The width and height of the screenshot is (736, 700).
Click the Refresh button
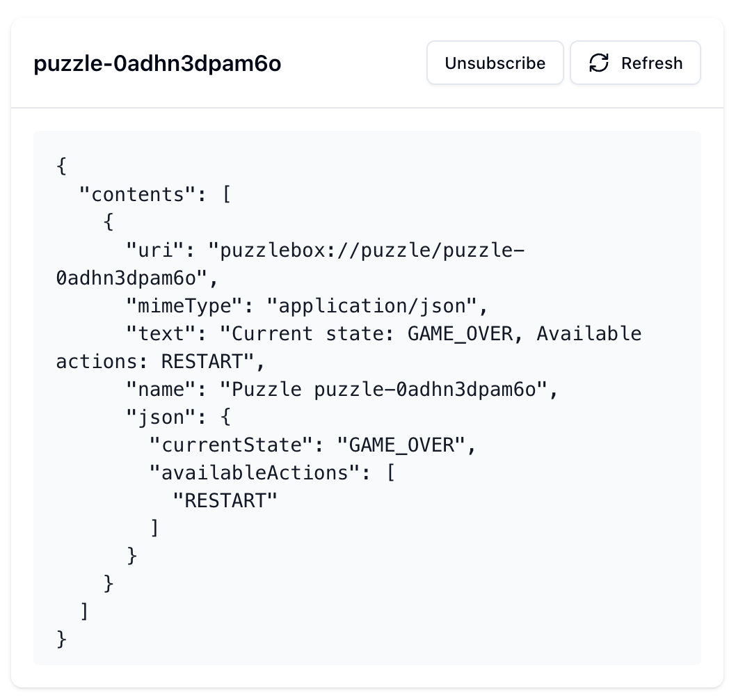click(x=635, y=63)
